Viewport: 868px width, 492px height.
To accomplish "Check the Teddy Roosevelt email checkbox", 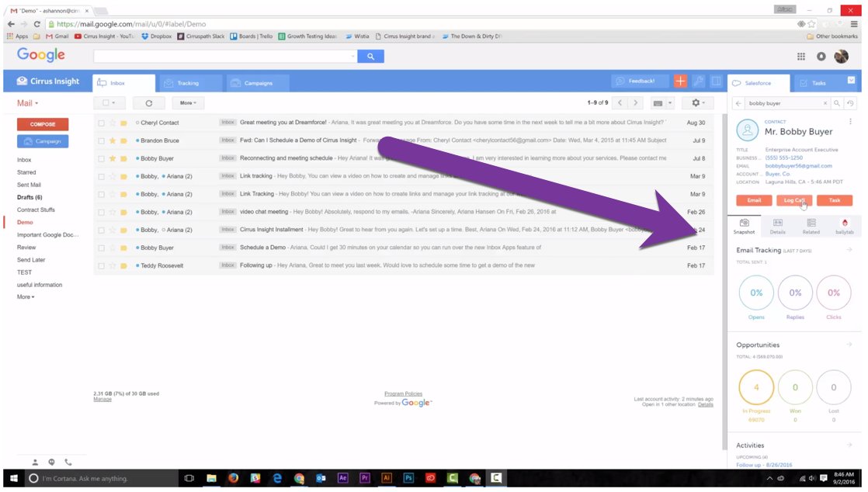I will pos(101,266).
